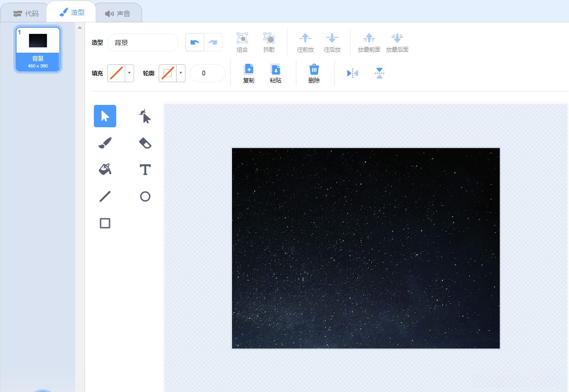Flip the costume vertically
The width and height of the screenshot is (569, 392).
click(379, 73)
